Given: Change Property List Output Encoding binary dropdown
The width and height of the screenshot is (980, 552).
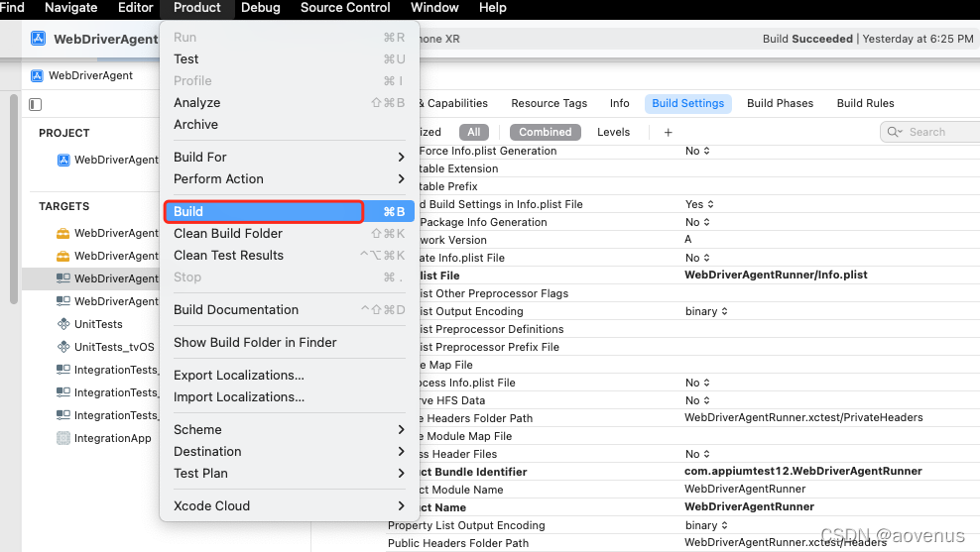Looking at the screenshot, I should [706, 526].
